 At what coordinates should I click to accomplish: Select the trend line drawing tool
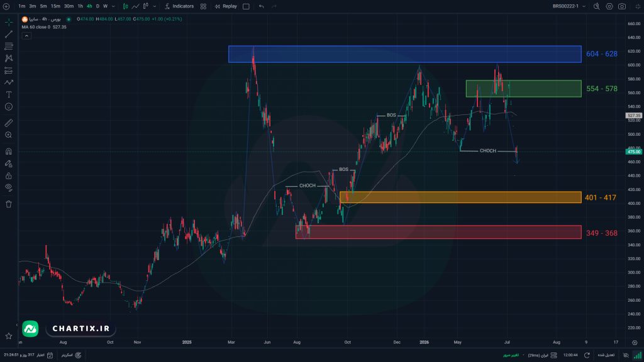click(9, 34)
